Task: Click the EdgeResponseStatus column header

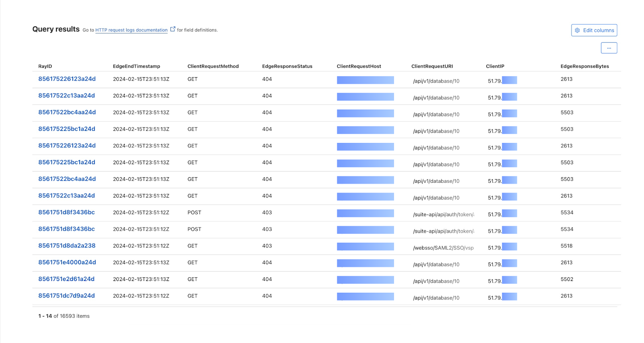Action: [287, 66]
